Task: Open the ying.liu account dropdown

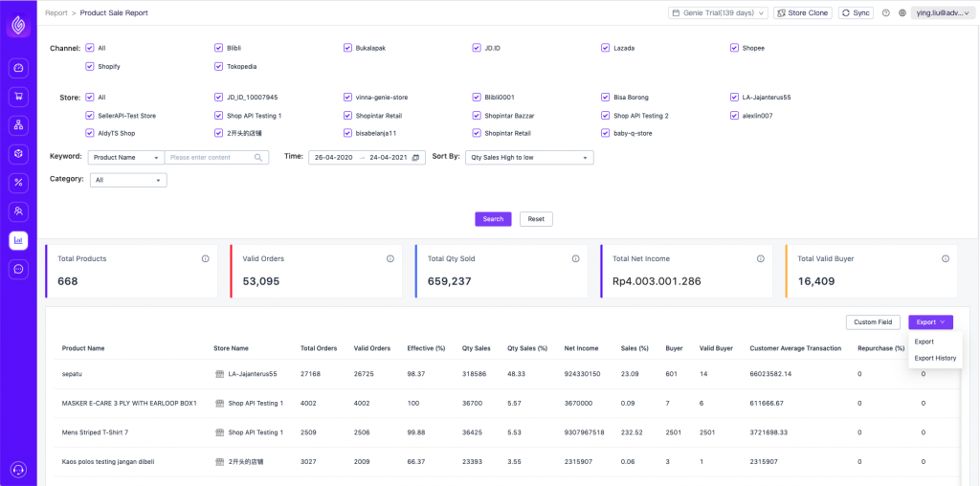Action: (942, 13)
